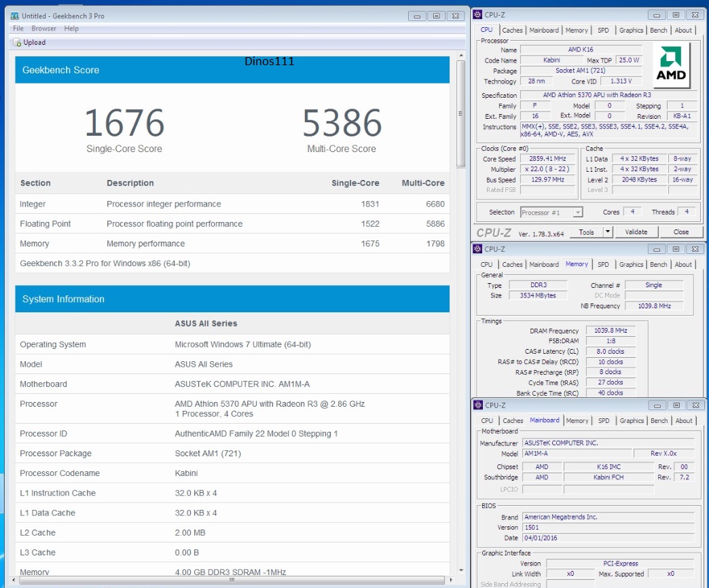Switch to SPD tab in top CPU-Z window
709x588 pixels.
[x=603, y=31]
